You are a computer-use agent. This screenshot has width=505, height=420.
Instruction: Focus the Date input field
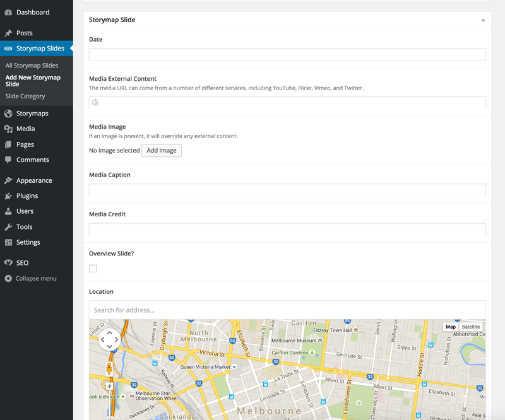(287, 54)
